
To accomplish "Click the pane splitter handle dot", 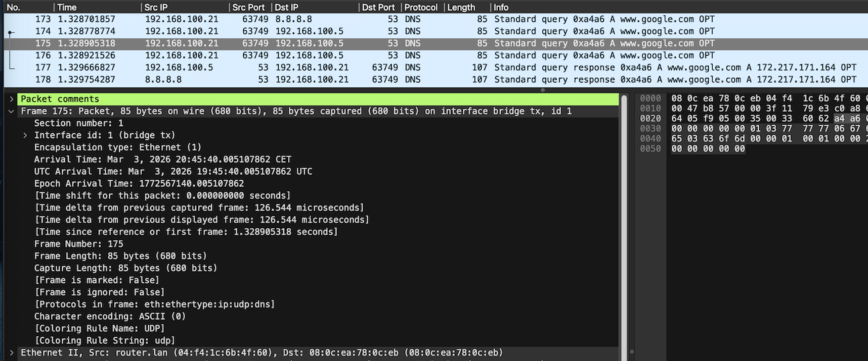I will 543,89.
